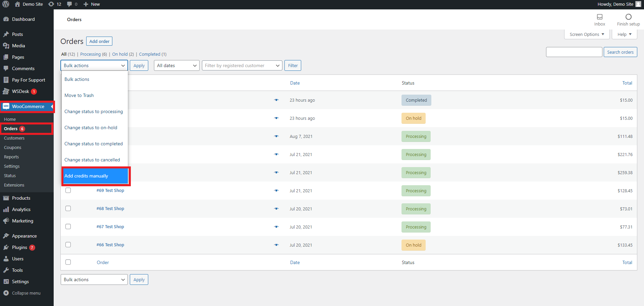Open the Products icon in sidebar
Screen dimensions: 644x306
[6, 198]
